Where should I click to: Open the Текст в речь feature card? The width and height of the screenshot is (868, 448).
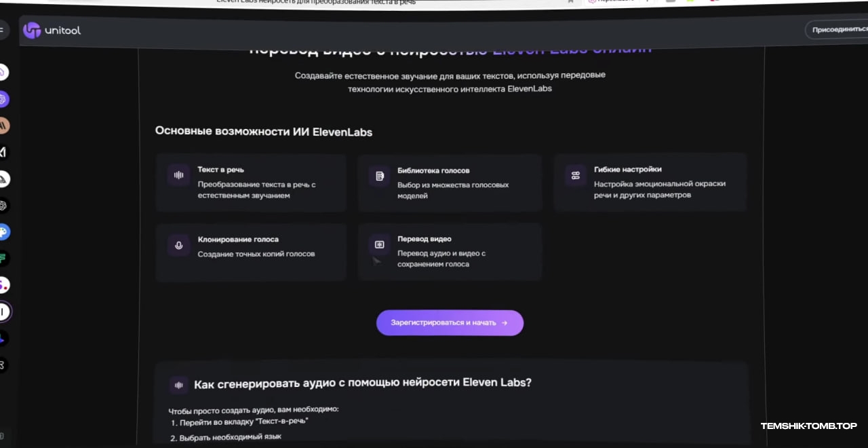pyautogui.click(x=251, y=183)
